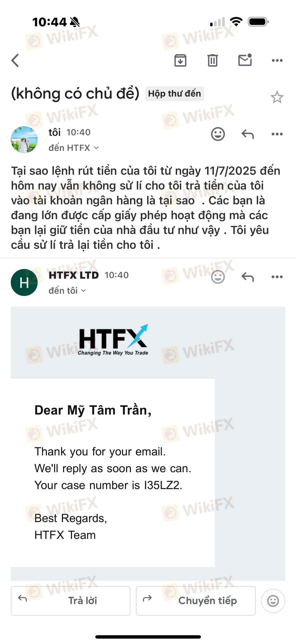Open my profile photo avatar
Viewport: 296px width, 644px height.
(24, 140)
